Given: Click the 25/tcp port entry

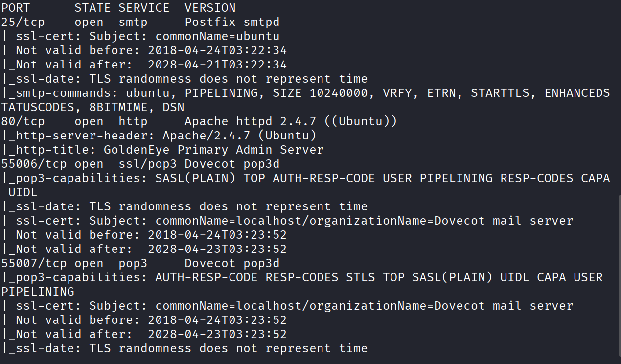Looking at the screenshot, I should [x=23, y=22].
